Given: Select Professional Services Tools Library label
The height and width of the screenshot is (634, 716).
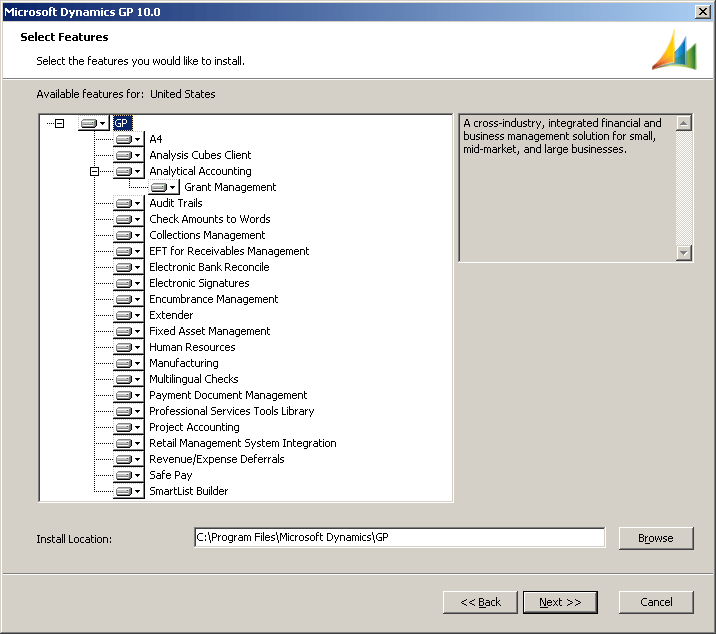Looking at the screenshot, I should coord(232,411).
